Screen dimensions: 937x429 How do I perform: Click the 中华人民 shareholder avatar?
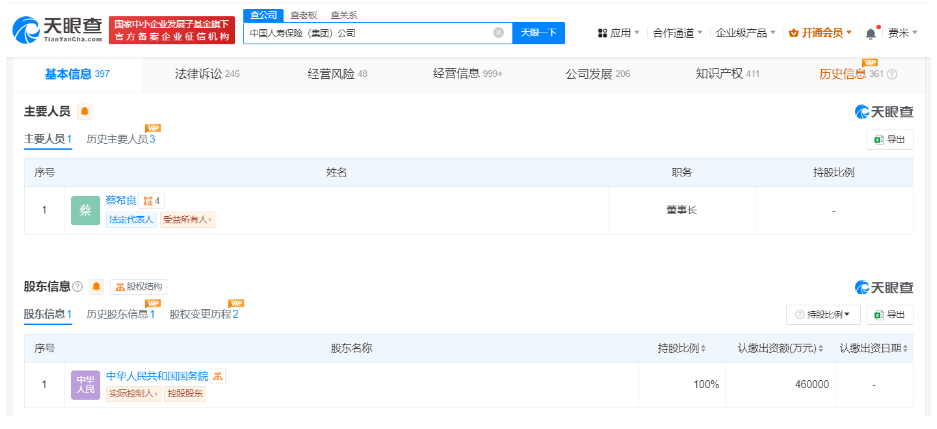(85, 385)
